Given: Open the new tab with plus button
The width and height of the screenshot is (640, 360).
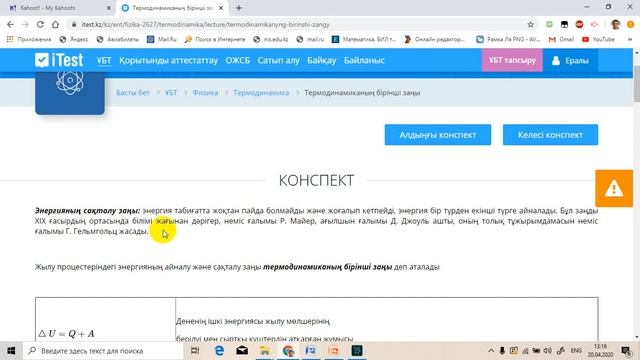Looking at the screenshot, I should coord(239,8).
